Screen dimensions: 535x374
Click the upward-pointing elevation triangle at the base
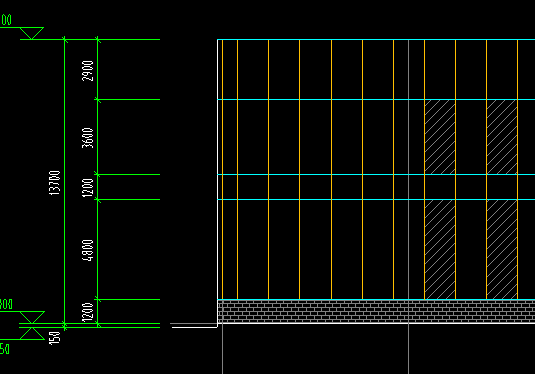(32, 333)
